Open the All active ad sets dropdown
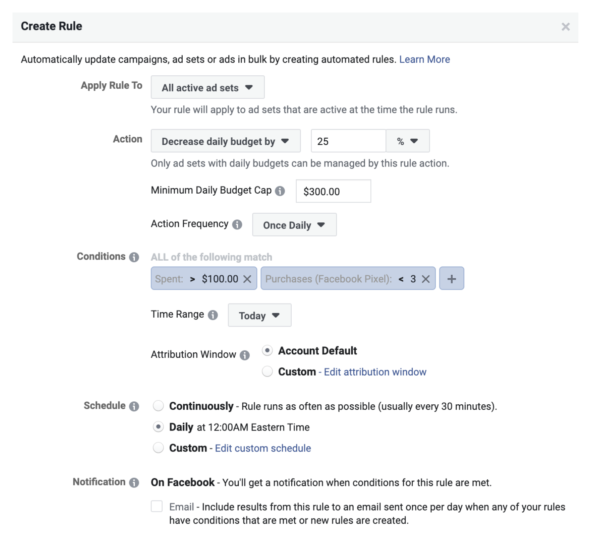600x543 pixels. (207, 87)
